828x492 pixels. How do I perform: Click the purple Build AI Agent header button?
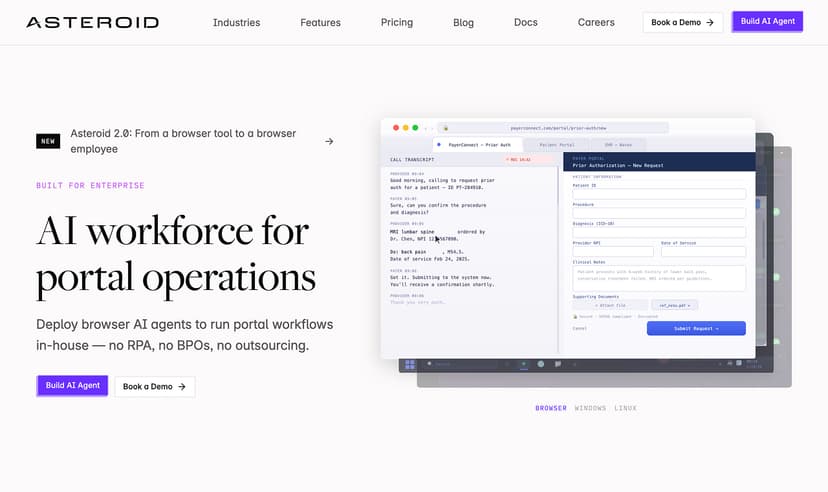(x=767, y=22)
